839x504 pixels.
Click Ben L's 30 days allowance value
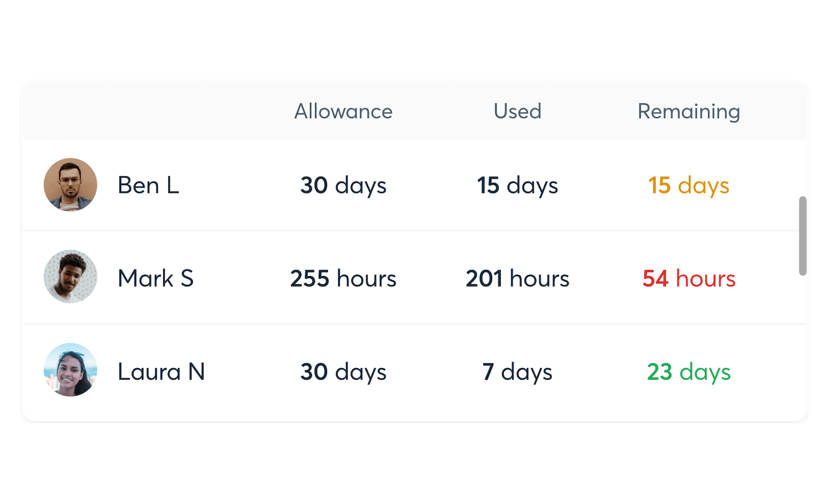pos(343,185)
